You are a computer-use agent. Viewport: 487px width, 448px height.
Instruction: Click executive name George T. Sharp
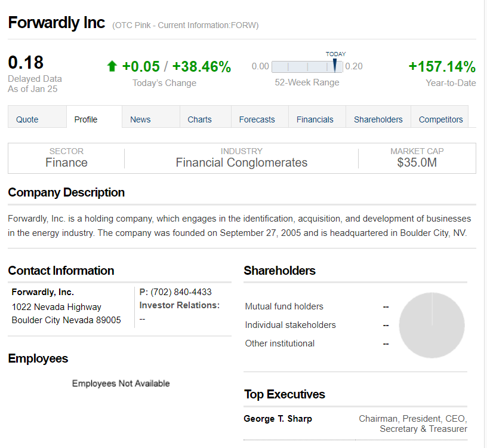(x=278, y=419)
